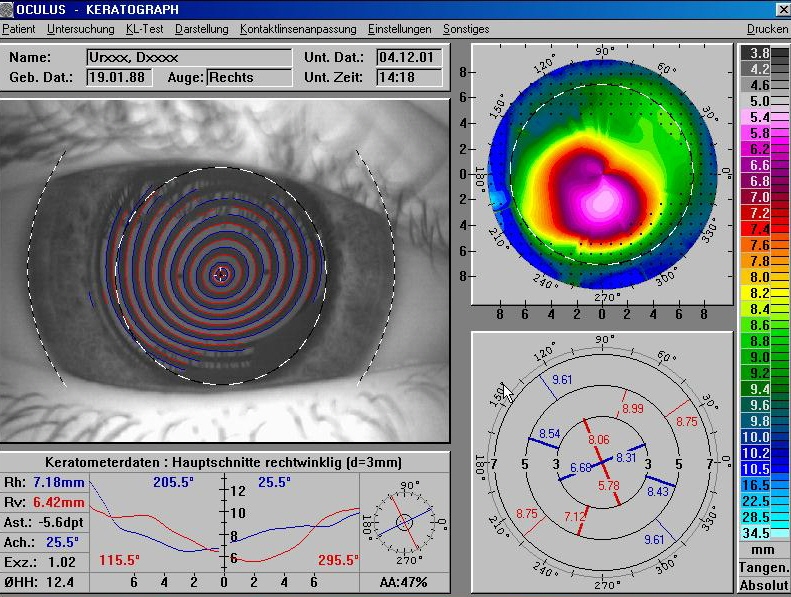Viewport: 791px width, 597px height.
Task: Click the 90° label atop ring diagram
Action: [605, 339]
